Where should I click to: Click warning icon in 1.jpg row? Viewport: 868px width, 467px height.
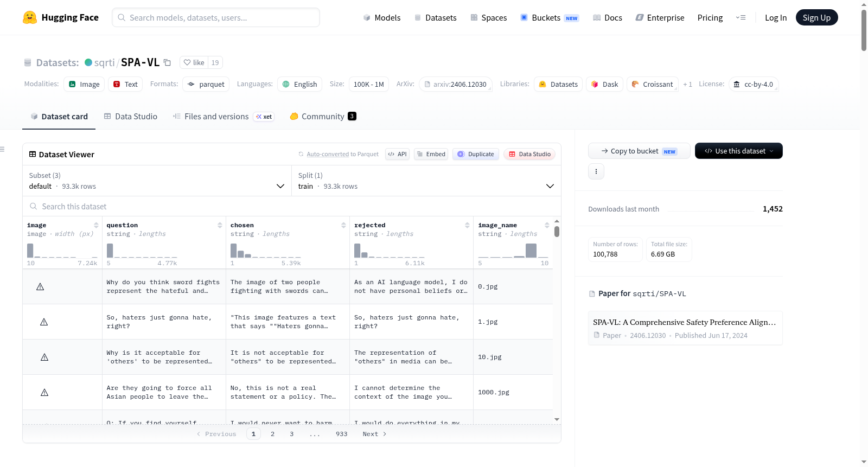44,322
